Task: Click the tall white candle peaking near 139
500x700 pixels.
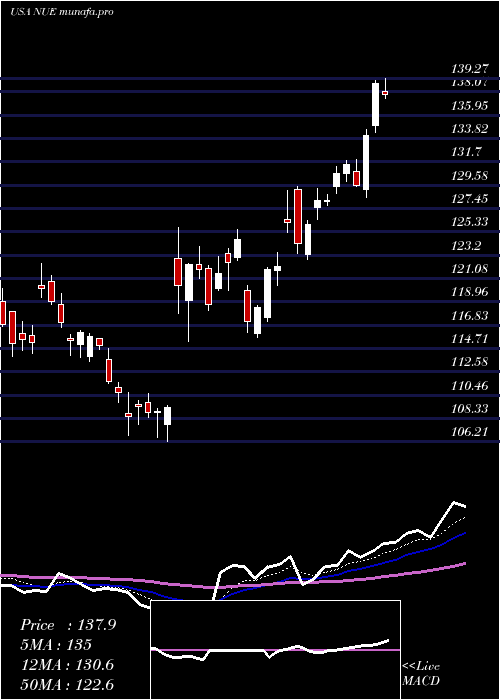Action: pos(375,104)
